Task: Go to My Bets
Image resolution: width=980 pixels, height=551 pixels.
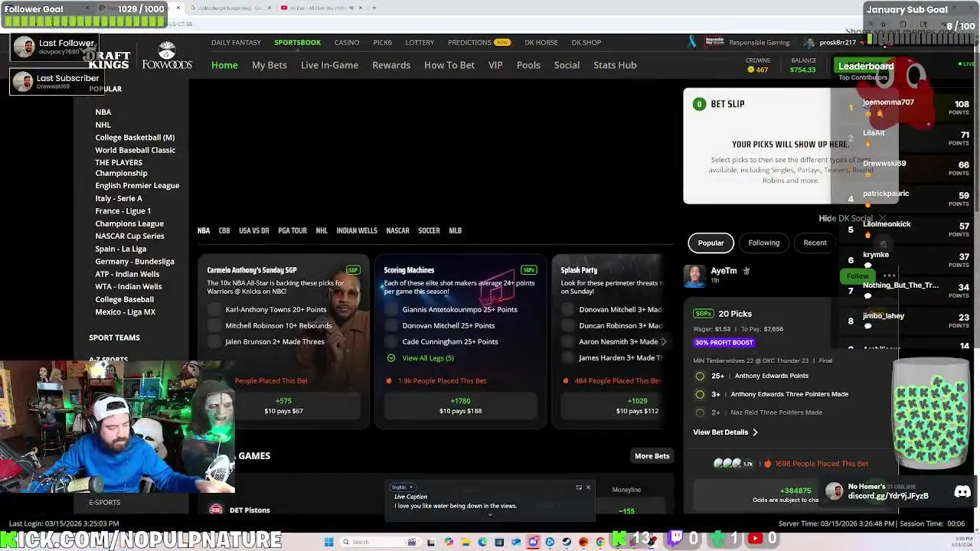Action: tap(269, 65)
